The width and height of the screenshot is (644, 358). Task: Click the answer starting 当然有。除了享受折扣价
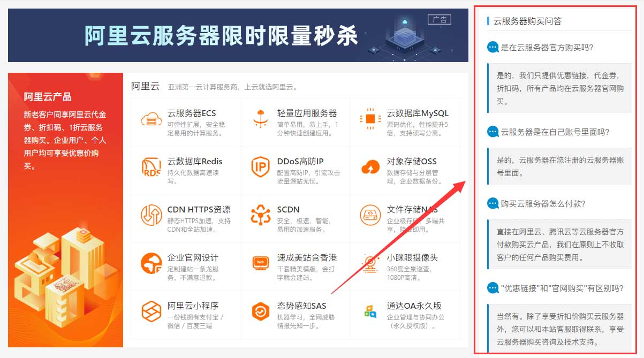tap(559, 329)
